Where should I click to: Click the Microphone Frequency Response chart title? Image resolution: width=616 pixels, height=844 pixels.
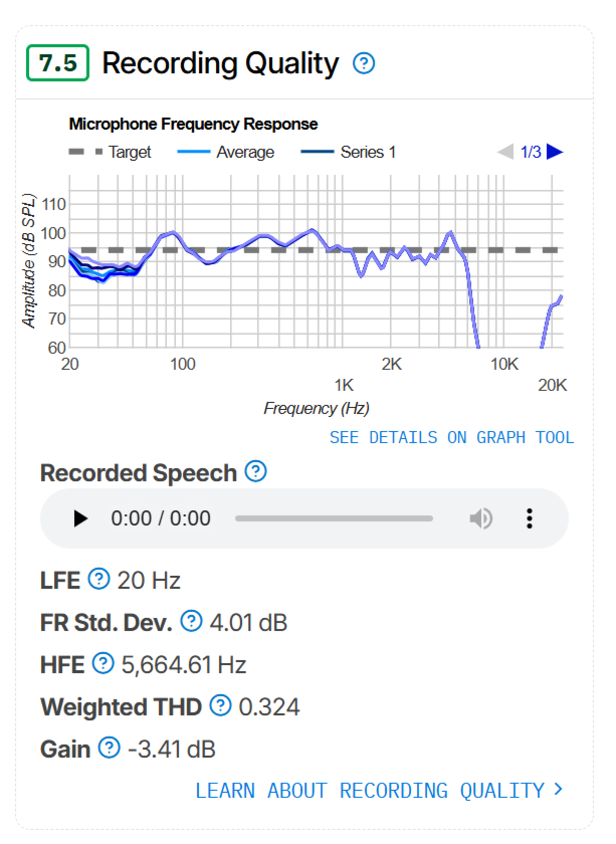(x=193, y=124)
